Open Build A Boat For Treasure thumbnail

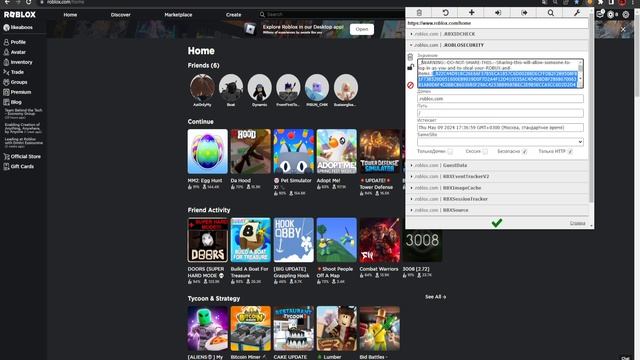251,240
